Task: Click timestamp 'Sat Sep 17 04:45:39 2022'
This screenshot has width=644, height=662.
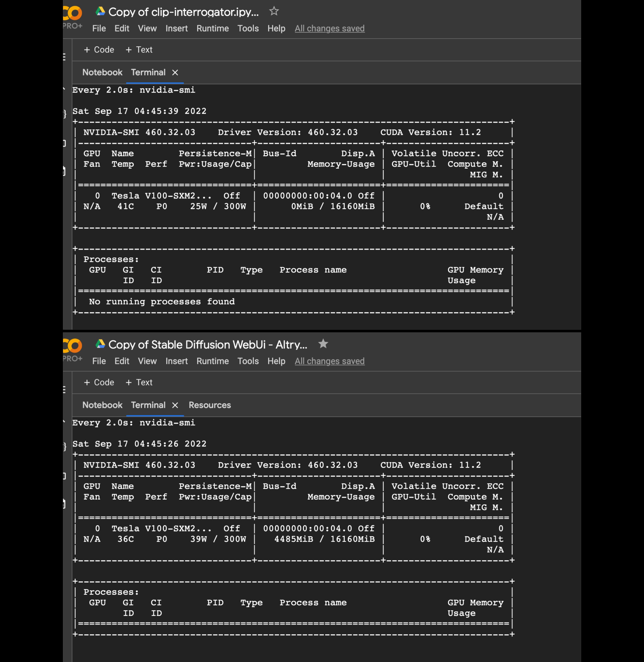Action: click(x=139, y=111)
